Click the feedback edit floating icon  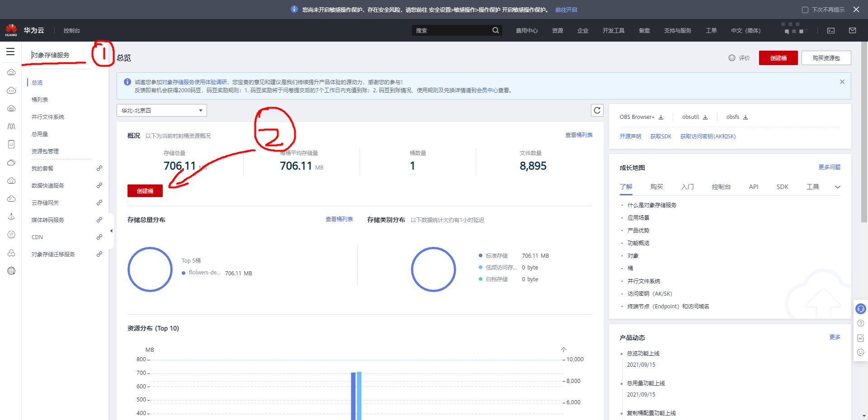[861, 338]
